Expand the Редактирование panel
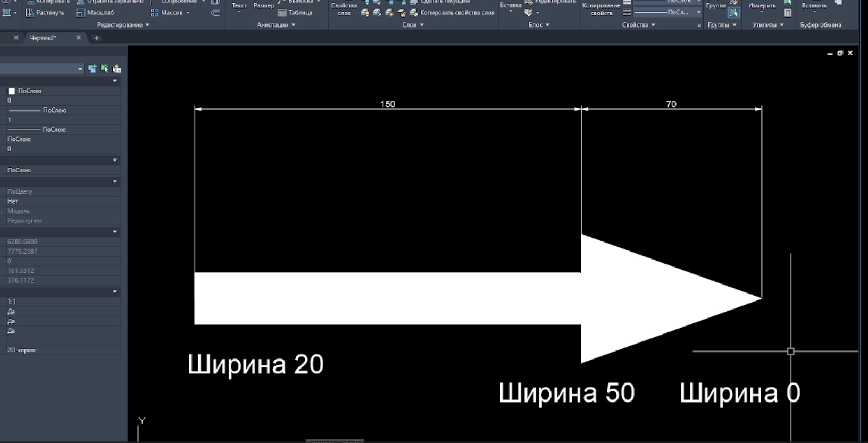 click(x=123, y=25)
